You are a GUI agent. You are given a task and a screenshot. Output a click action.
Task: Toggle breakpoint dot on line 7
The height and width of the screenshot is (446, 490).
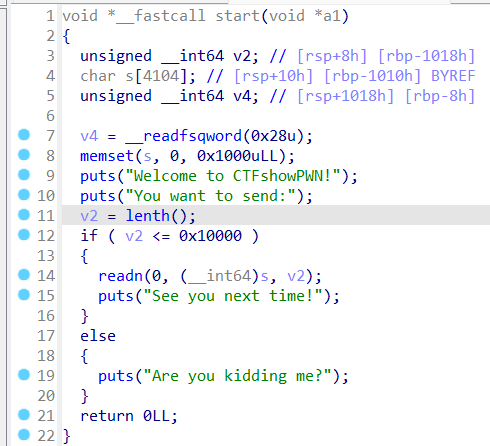click(x=24, y=135)
